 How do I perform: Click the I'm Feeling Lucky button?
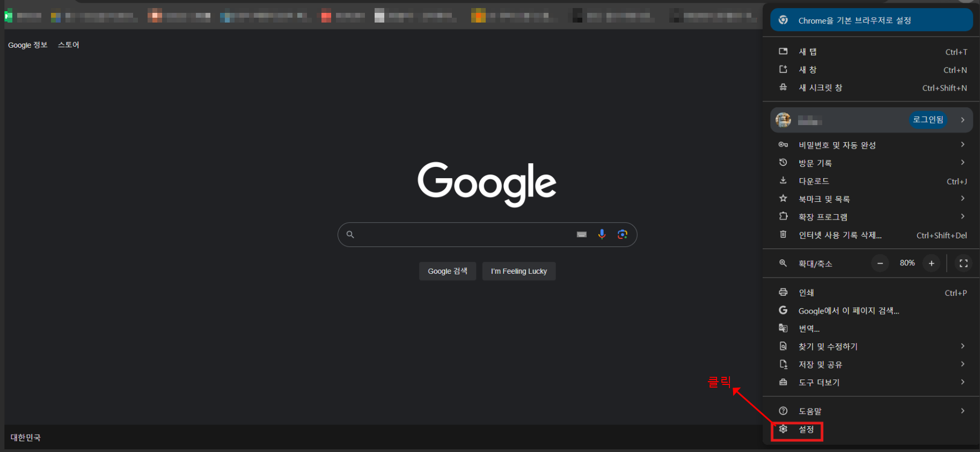[519, 271]
